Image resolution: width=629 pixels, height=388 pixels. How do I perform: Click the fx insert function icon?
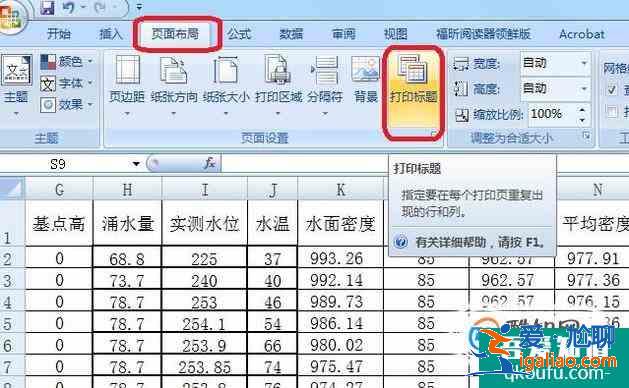pos(210,163)
